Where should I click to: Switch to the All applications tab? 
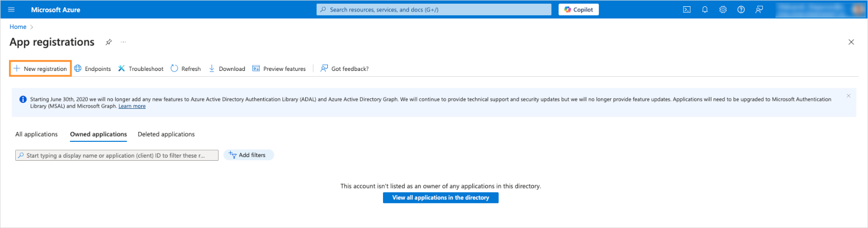point(36,134)
